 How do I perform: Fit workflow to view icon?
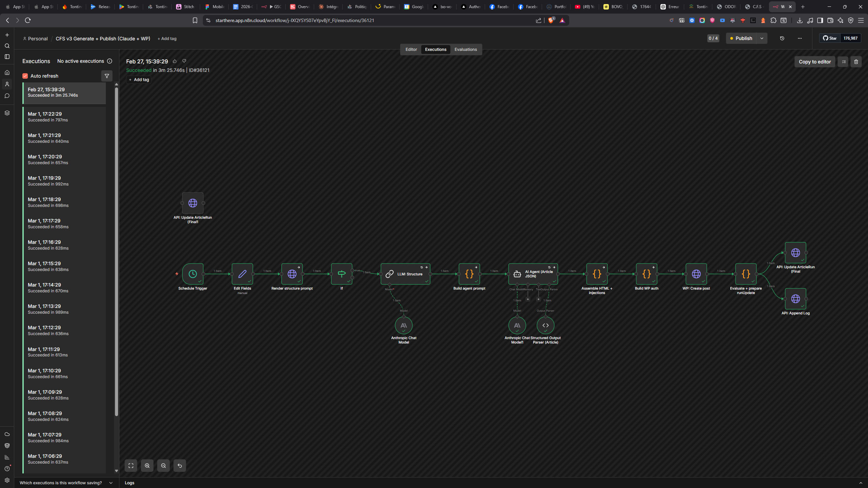(x=131, y=466)
